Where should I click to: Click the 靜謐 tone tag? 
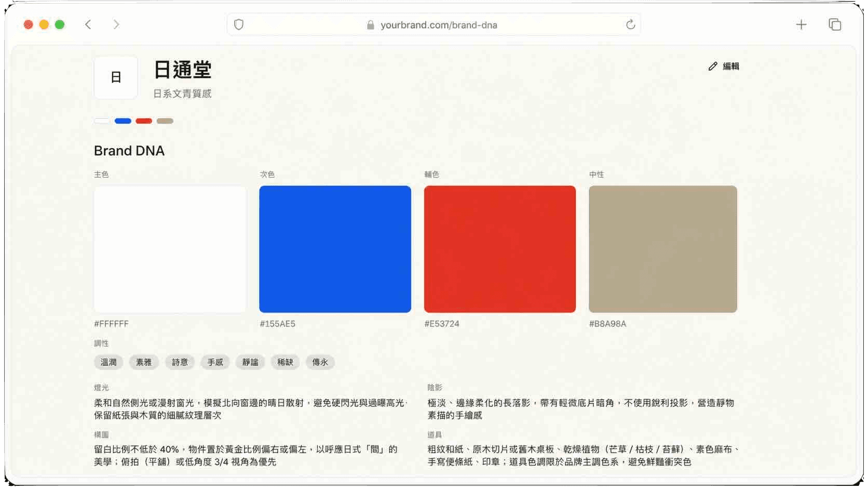250,362
